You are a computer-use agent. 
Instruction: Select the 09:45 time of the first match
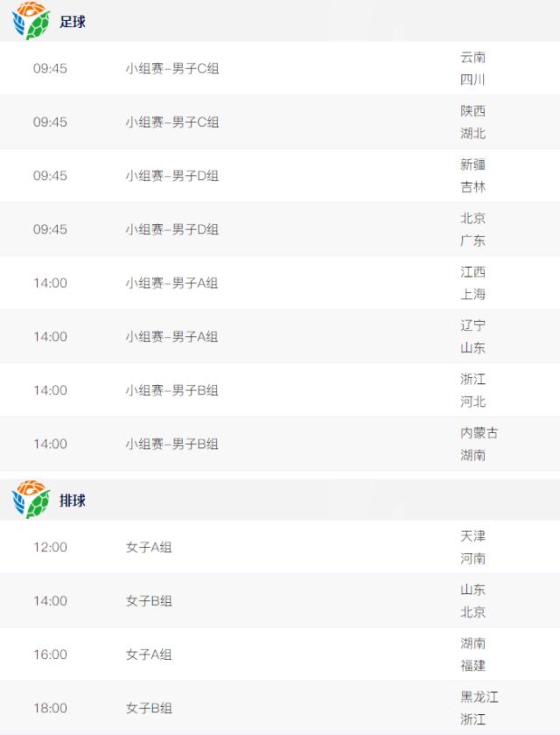(52, 69)
